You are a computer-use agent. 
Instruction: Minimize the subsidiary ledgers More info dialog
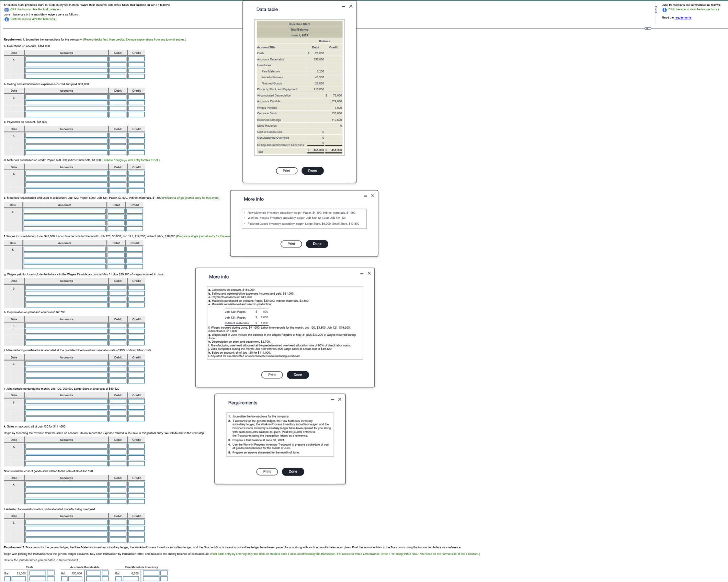tap(365, 195)
